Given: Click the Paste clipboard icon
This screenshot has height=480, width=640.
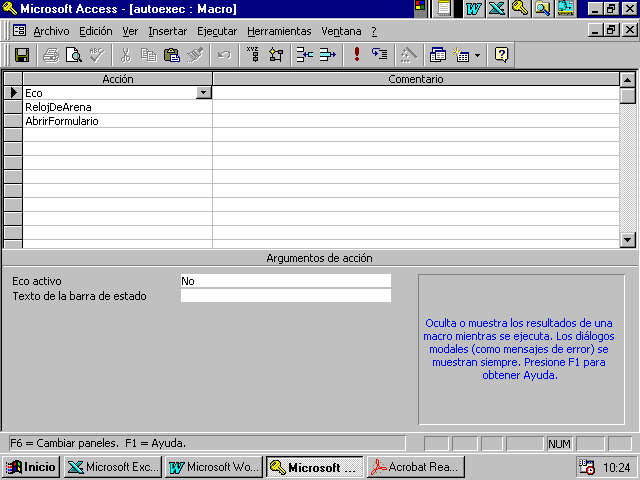Looking at the screenshot, I should click(x=171, y=55).
